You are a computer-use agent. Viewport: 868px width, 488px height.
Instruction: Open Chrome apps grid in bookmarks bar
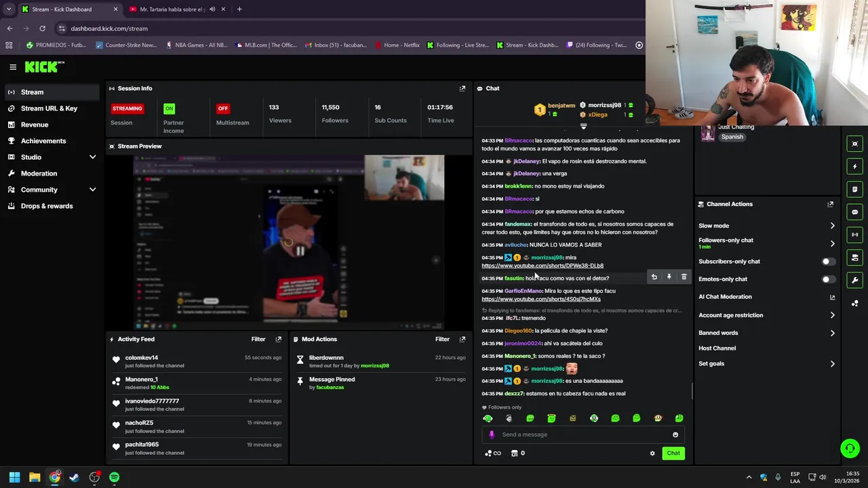9,45
